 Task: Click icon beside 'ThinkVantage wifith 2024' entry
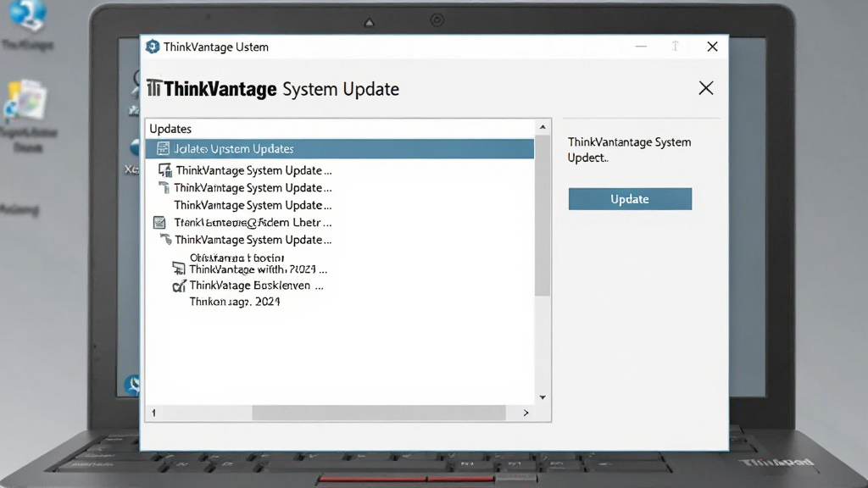pos(178,269)
